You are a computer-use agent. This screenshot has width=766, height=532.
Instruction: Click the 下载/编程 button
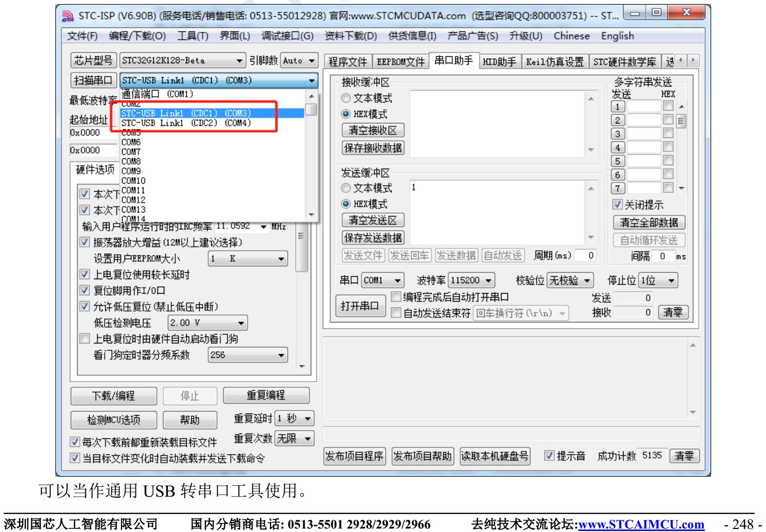[x=114, y=396]
